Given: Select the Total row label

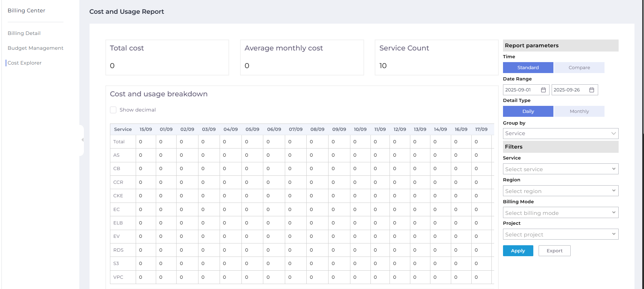Looking at the screenshot, I should pyautogui.click(x=119, y=142).
